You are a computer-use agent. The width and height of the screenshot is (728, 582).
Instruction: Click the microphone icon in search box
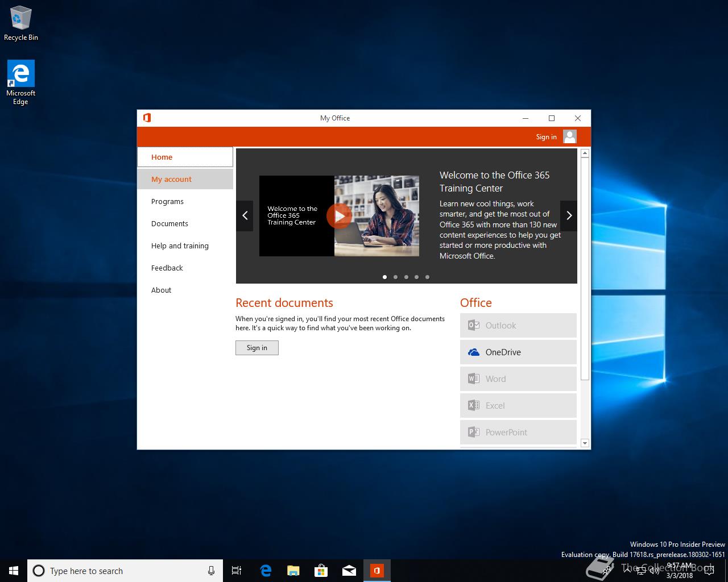pos(211,571)
